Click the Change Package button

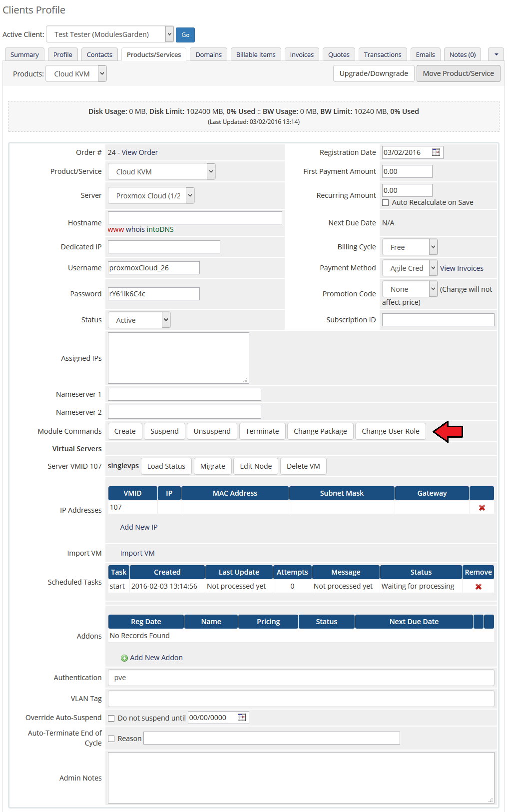(x=320, y=431)
